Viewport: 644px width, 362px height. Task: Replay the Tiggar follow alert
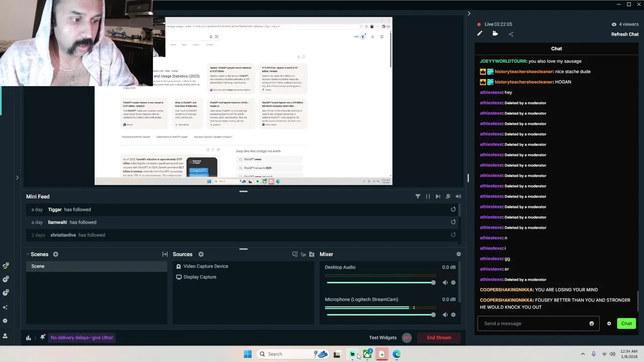[453, 209]
